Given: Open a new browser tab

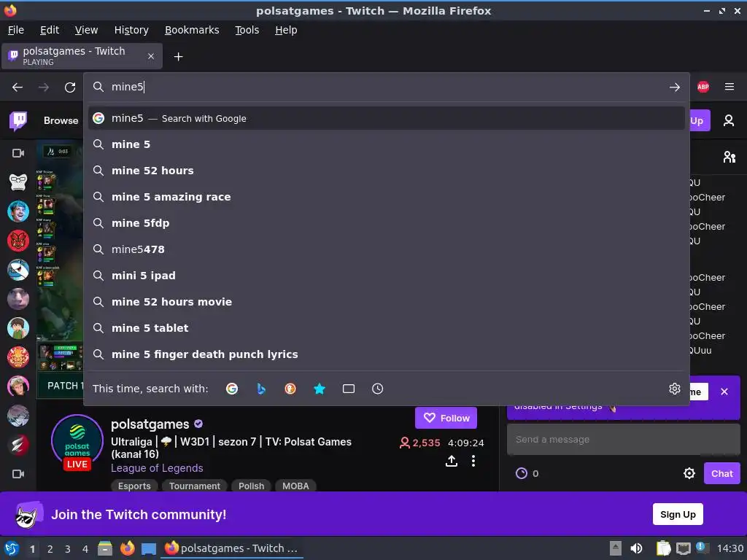Looking at the screenshot, I should click(x=178, y=57).
